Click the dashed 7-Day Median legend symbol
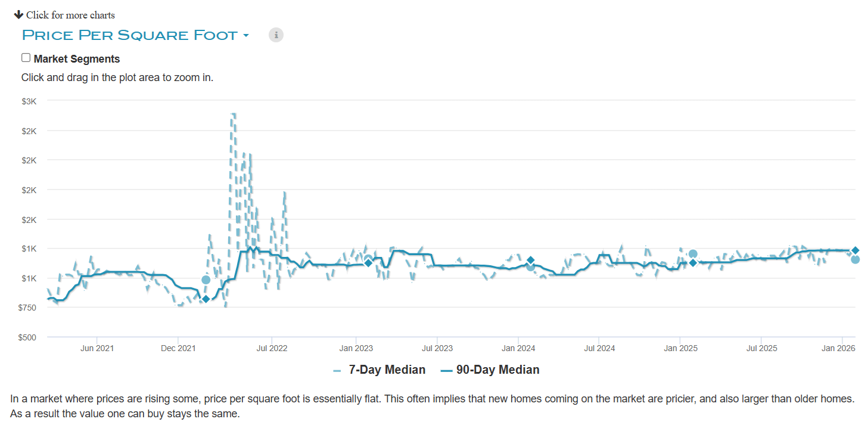This screenshot has width=868, height=428. click(x=338, y=370)
